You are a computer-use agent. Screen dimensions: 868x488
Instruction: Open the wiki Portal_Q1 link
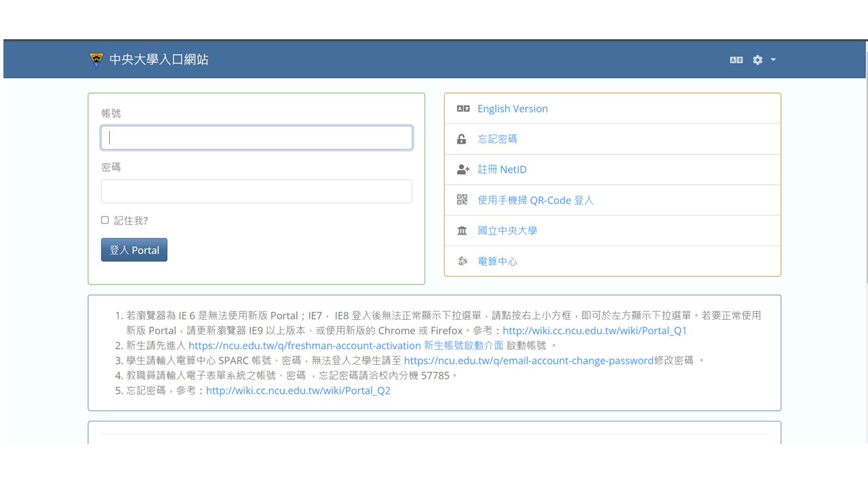pyautogui.click(x=594, y=331)
